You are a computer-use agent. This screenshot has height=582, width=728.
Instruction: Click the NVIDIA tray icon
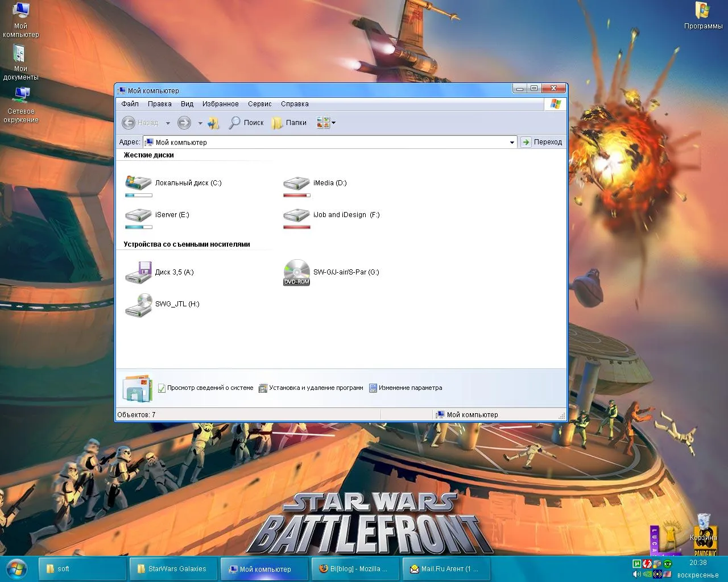pyautogui.click(x=647, y=574)
